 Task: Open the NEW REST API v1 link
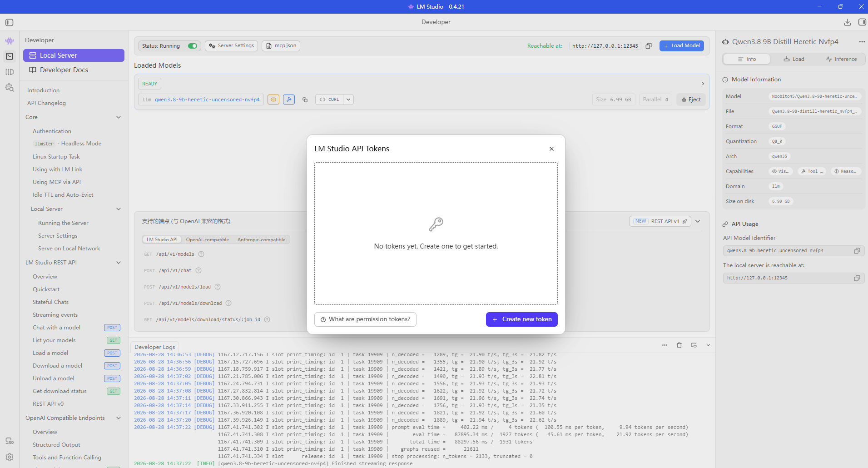click(660, 221)
